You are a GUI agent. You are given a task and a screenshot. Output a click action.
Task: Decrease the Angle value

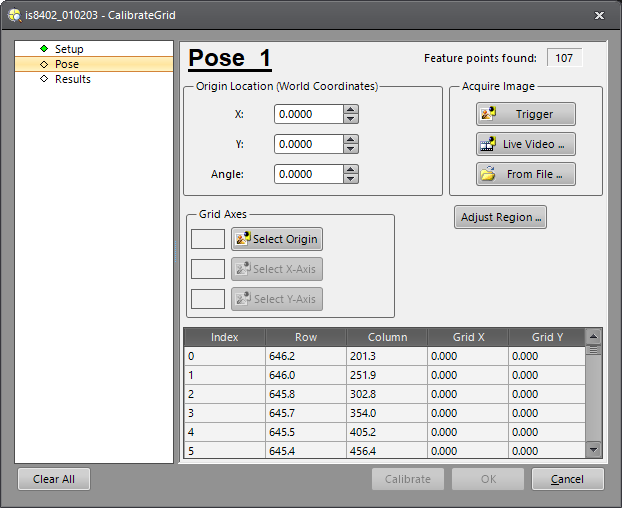pos(350,179)
